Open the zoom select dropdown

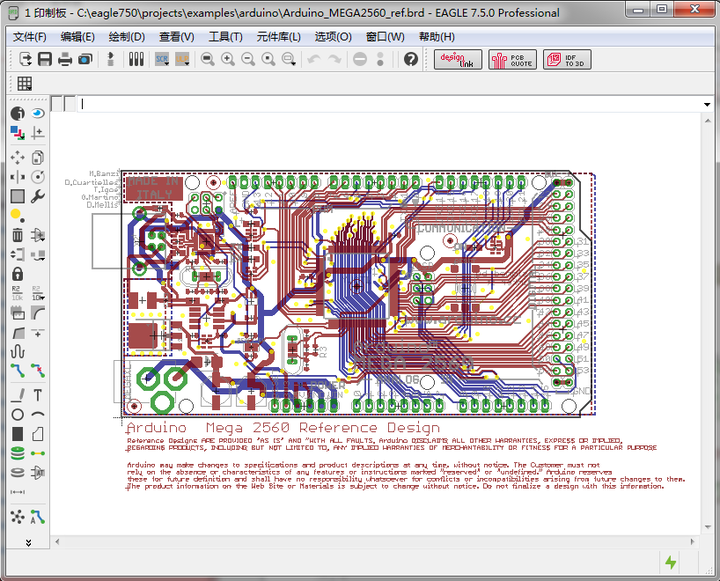(x=289, y=59)
